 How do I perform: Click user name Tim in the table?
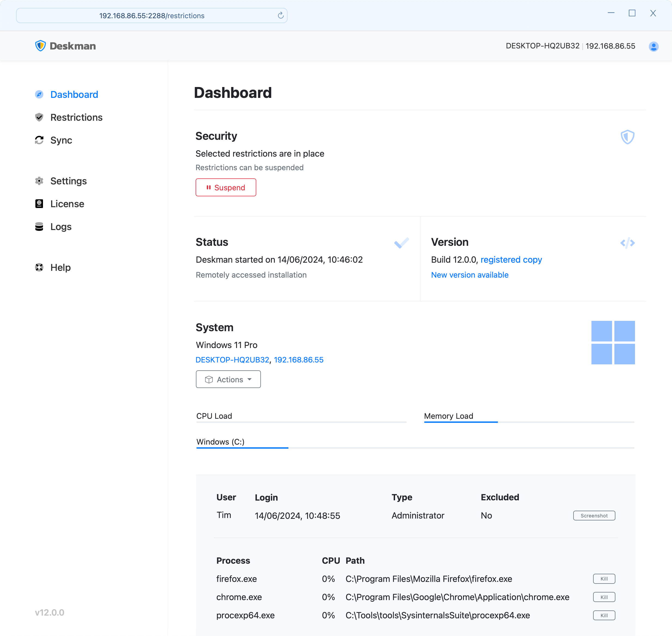224,515
